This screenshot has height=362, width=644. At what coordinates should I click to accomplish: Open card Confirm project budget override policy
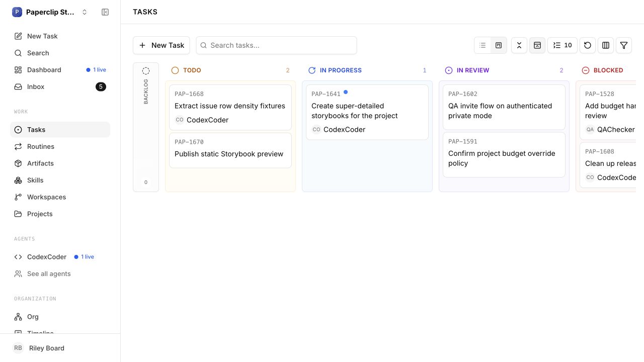coord(504,154)
